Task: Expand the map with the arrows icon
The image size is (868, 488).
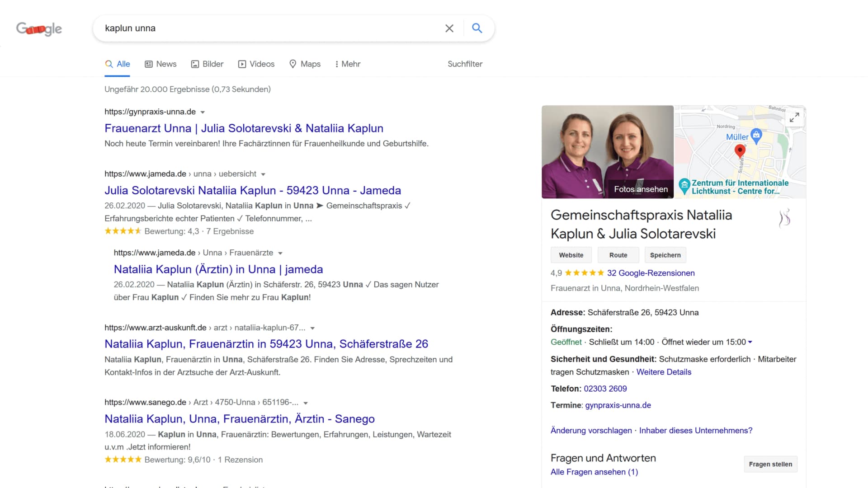Action: tap(794, 117)
